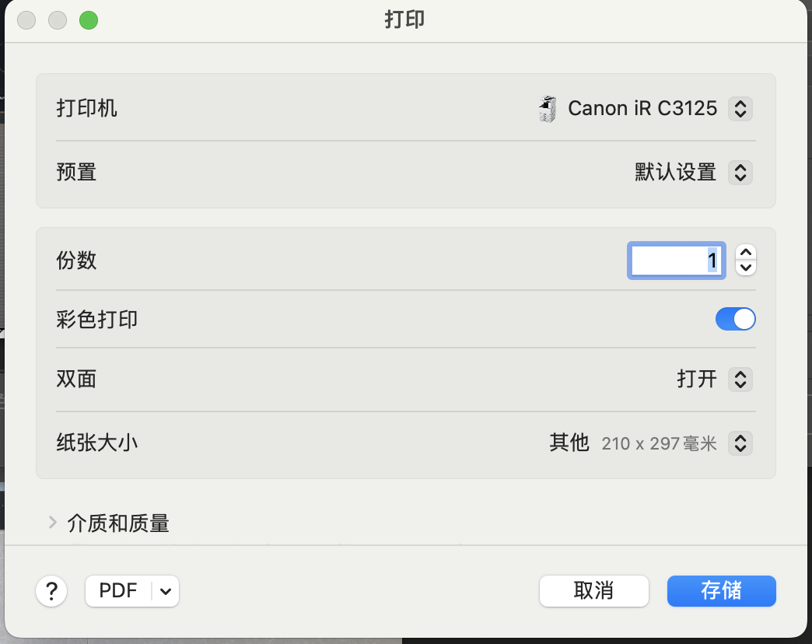Open the 纸张大小 paper size dropdown

pyautogui.click(x=740, y=443)
